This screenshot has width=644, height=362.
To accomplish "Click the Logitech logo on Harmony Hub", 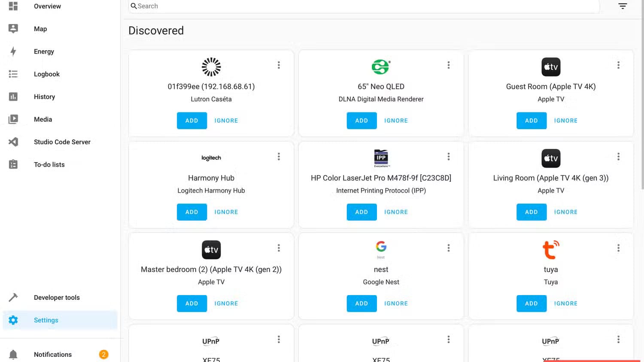I will tap(211, 158).
